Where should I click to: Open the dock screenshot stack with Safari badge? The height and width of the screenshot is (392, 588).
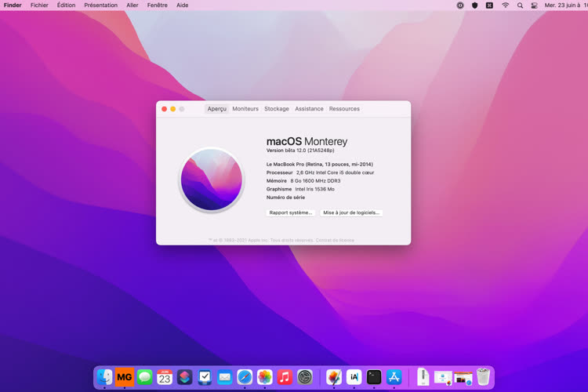(x=463, y=377)
